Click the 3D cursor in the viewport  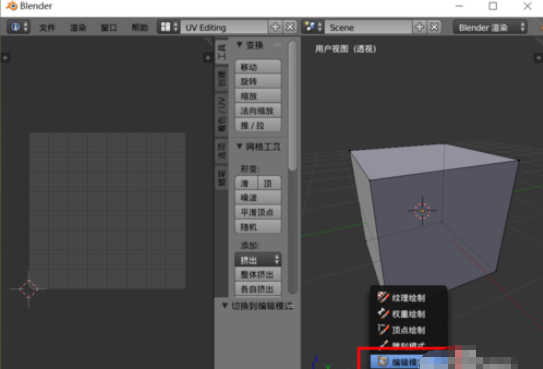coord(422,210)
